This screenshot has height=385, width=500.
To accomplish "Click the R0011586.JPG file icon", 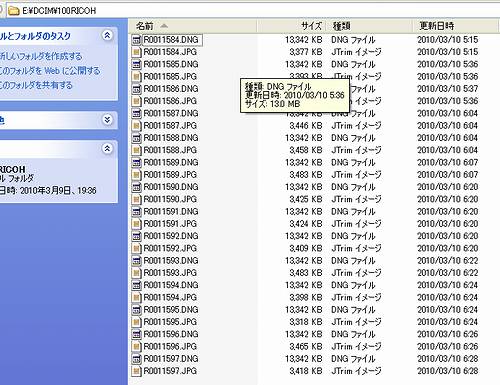I will pos(136,101).
